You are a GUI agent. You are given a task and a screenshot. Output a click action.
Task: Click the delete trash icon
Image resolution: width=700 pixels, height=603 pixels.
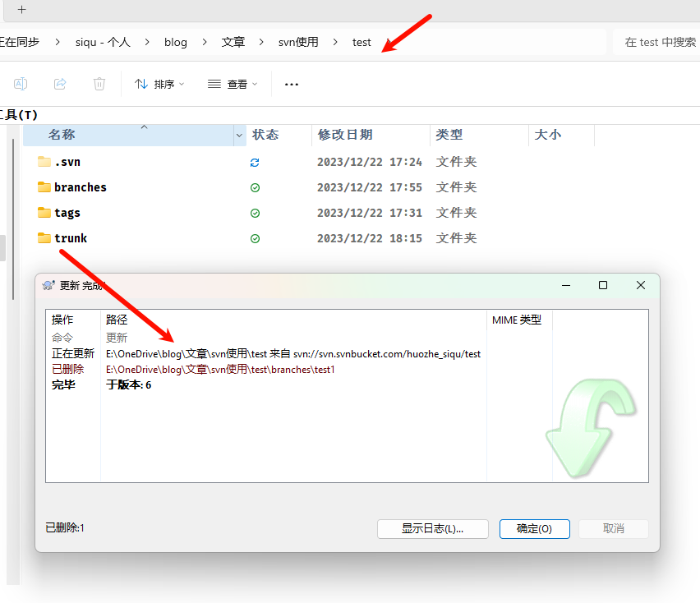[x=99, y=84]
